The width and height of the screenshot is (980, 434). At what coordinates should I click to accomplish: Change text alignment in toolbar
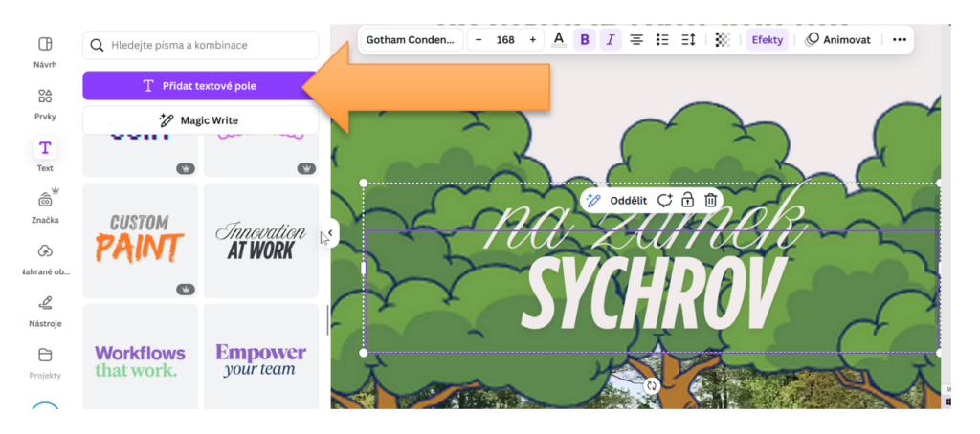636,39
